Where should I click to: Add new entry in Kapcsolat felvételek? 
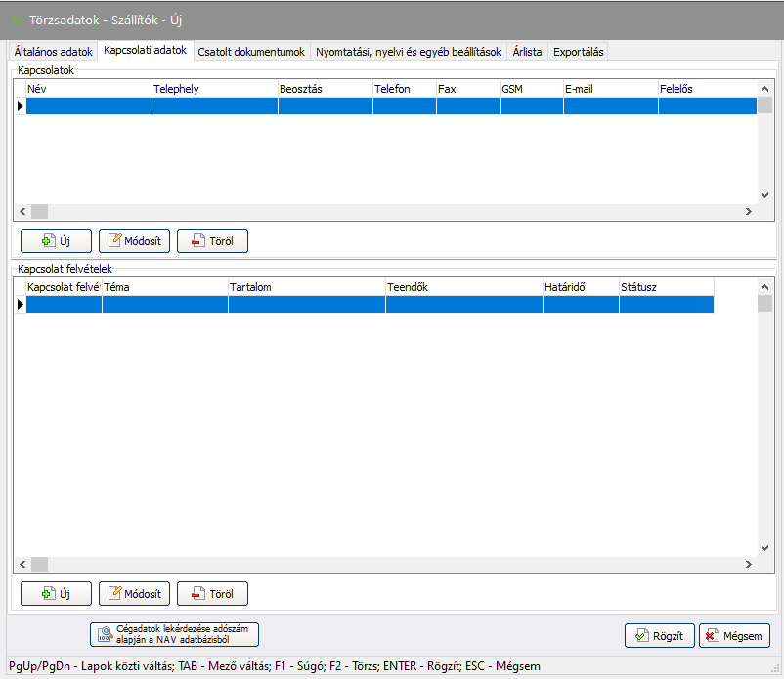tap(56, 593)
